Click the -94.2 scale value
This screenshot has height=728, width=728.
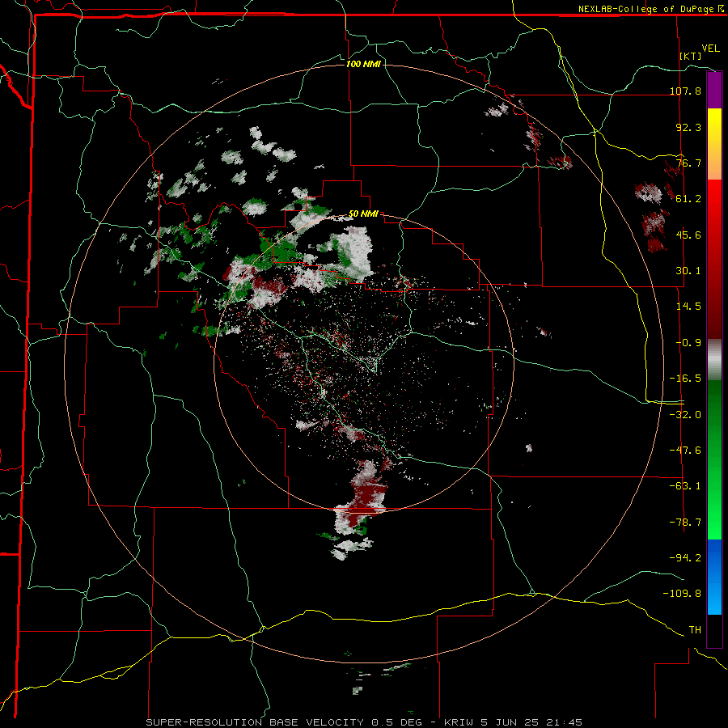pyautogui.click(x=685, y=558)
